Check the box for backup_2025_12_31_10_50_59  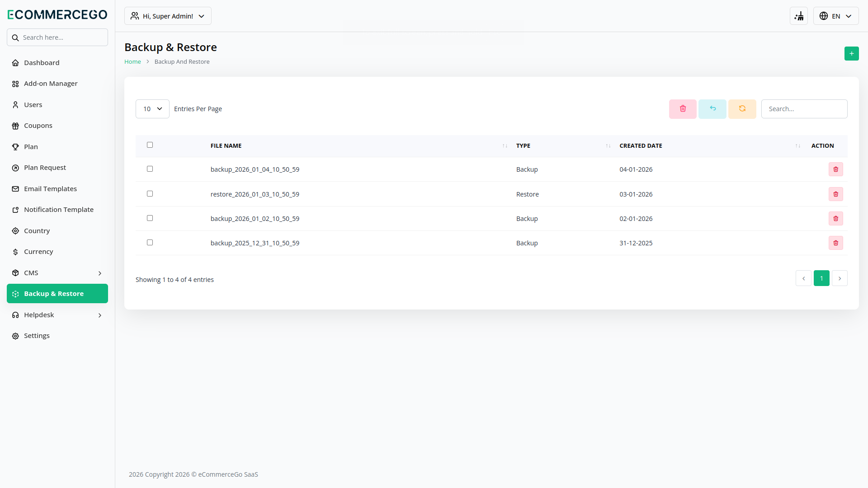(x=150, y=243)
